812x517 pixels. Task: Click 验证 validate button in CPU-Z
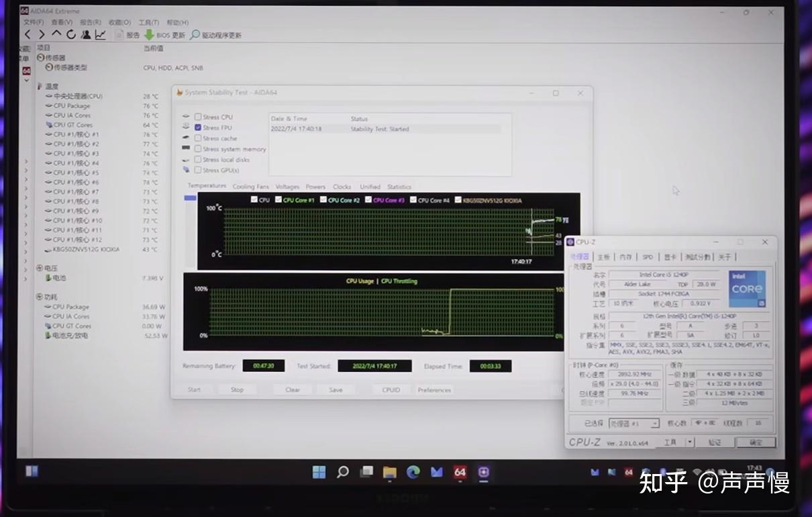click(x=715, y=442)
